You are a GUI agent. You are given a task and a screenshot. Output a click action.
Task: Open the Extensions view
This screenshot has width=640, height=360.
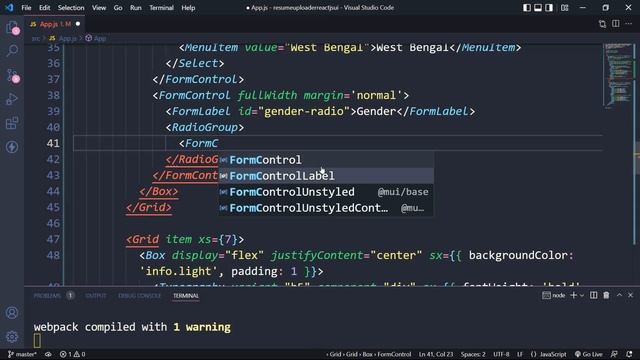pyautogui.click(x=12, y=123)
